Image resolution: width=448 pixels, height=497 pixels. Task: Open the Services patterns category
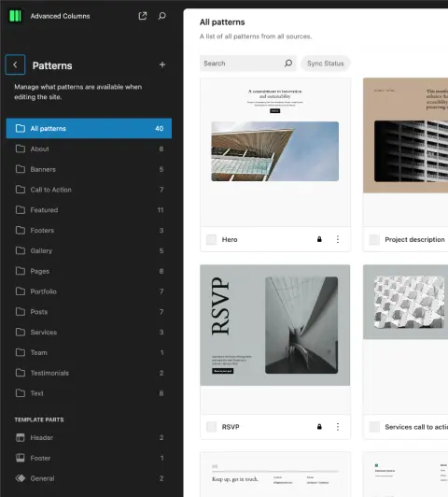click(89, 333)
